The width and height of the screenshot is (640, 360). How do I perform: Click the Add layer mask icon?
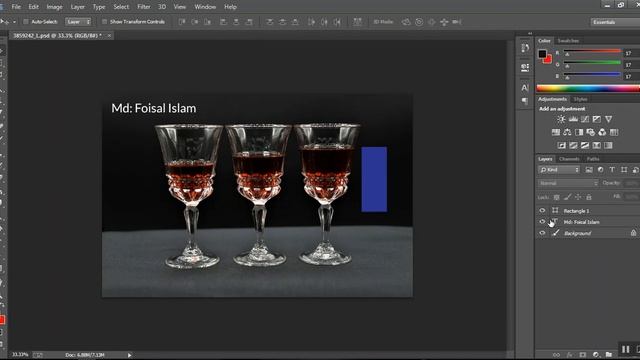pos(582,355)
